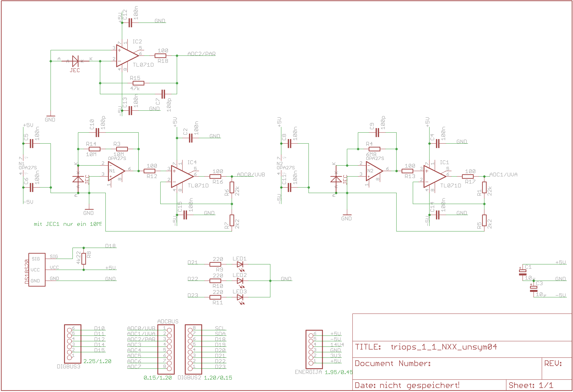Click the ADCBUS eight-pin connector
This screenshot has height=392, width=573.
pos(166,349)
